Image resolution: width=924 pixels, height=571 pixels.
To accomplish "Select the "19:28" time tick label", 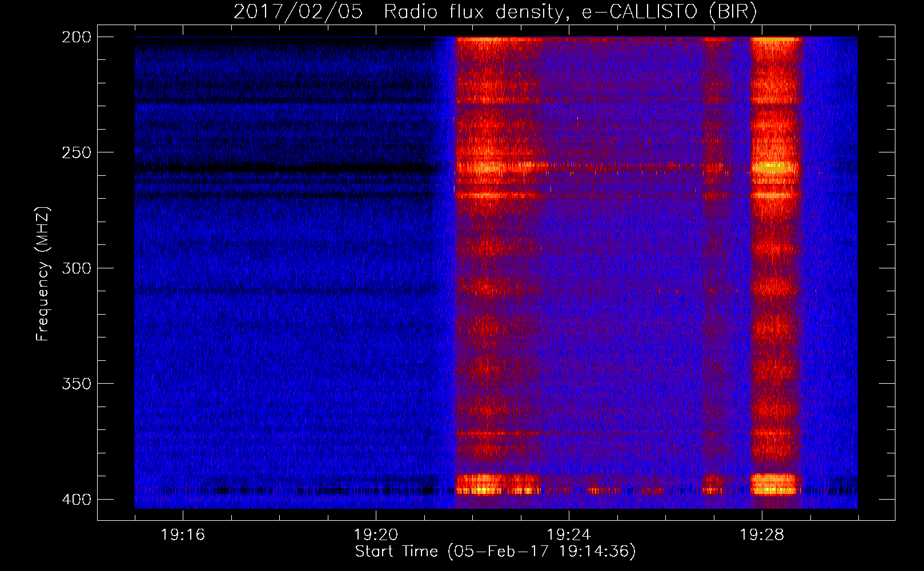I will click(762, 534).
